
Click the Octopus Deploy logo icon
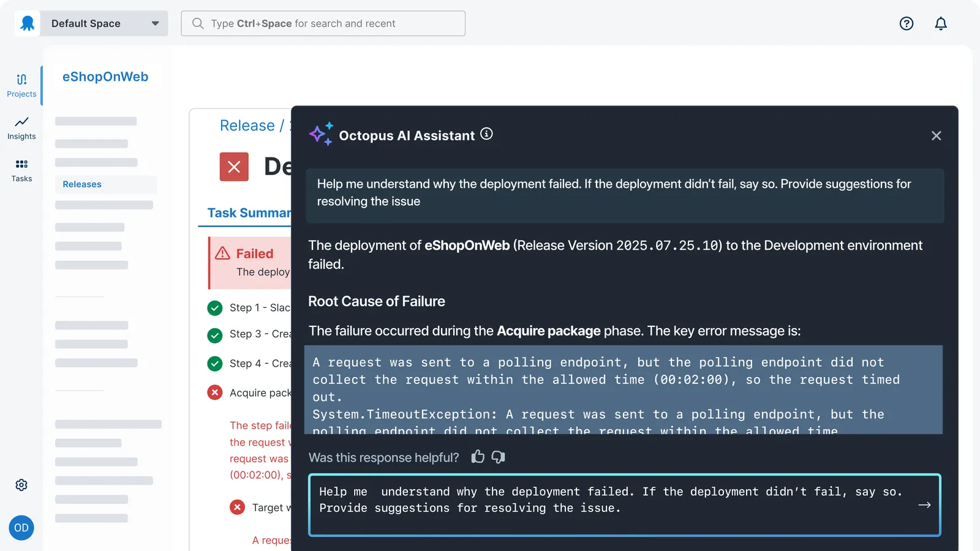point(28,23)
